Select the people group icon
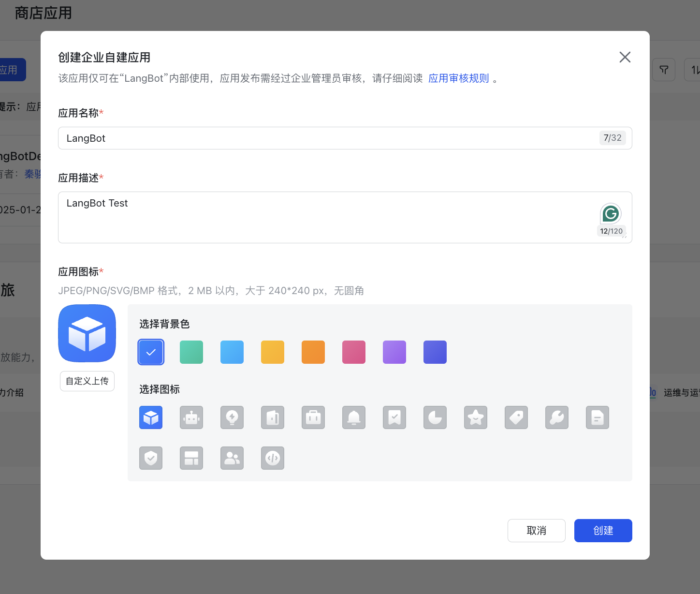The height and width of the screenshot is (594, 700). point(232,458)
